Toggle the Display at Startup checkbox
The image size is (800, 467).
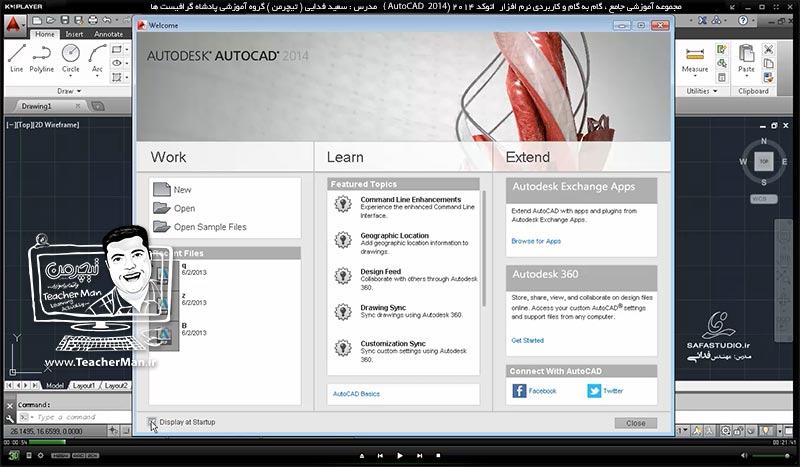(x=152, y=422)
